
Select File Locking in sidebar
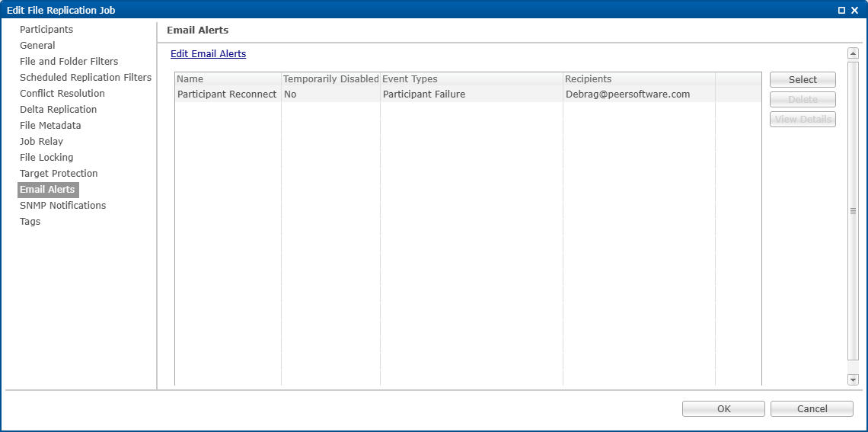point(46,158)
